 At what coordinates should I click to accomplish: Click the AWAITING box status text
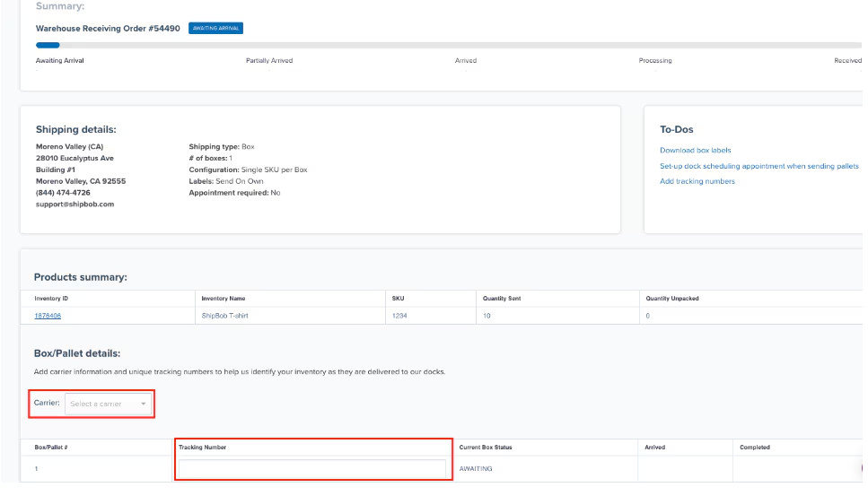[x=476, y=469]
